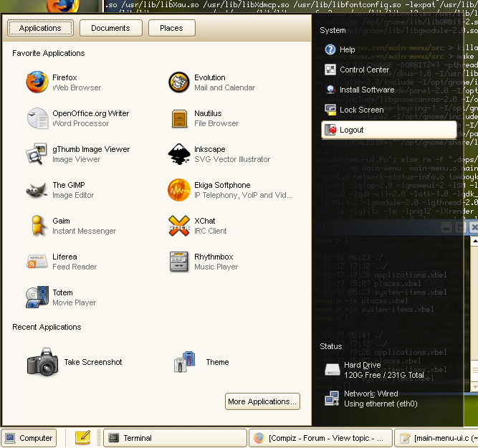This screenshot has width=478, height=448.
Task: Click Install Software icon
Action: coord(330,90)
